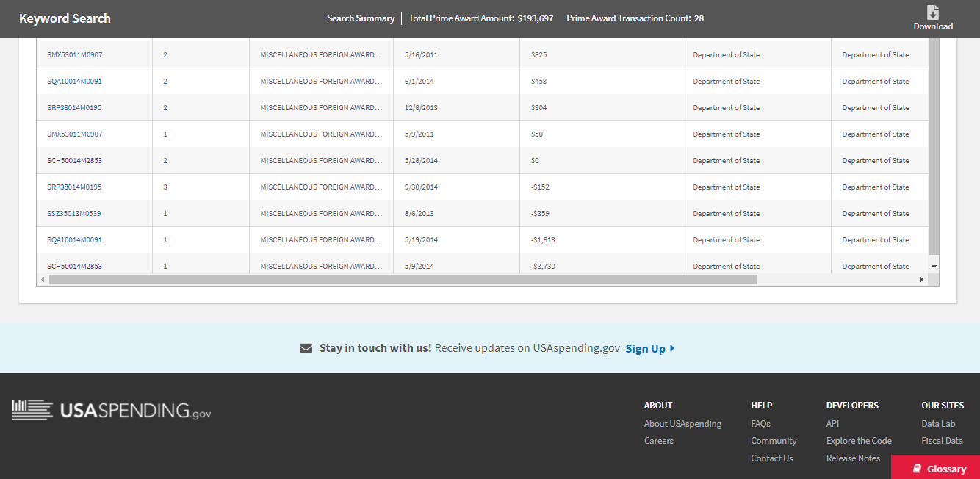Click the Keyword Search page title
980x479 pixels.
coord(65,18)
